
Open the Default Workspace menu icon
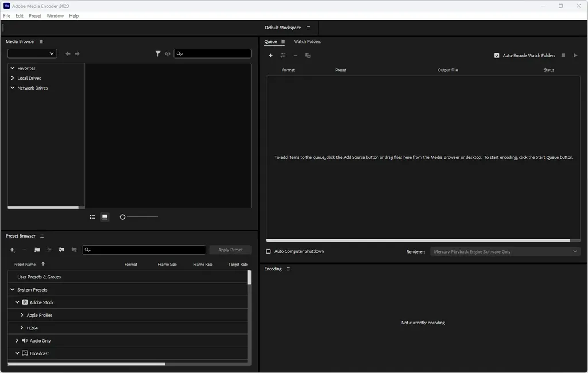[308, 28]
